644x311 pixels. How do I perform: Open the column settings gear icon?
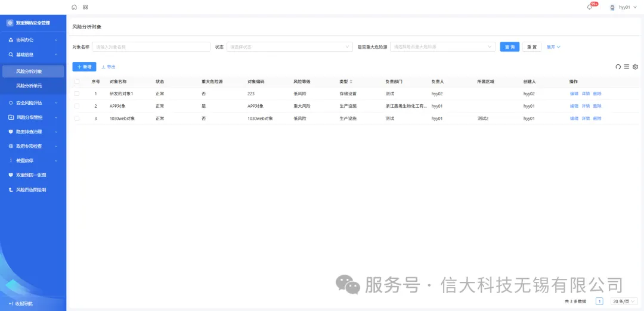636,67
